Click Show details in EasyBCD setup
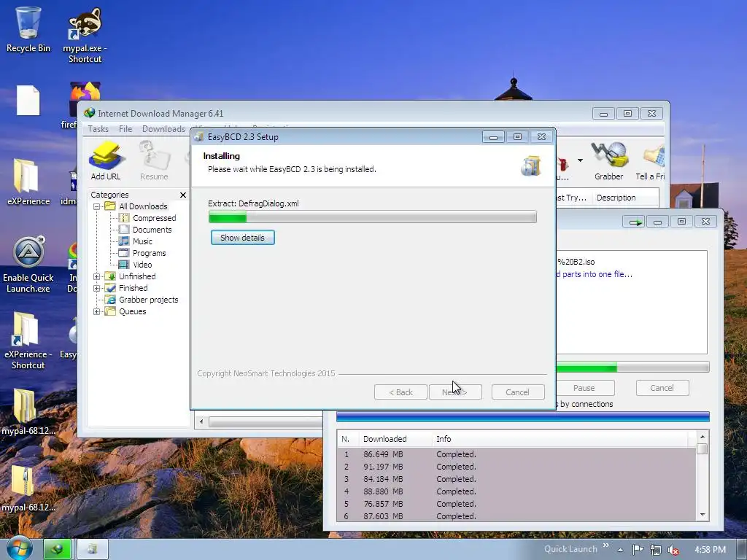 click(242, 238)
